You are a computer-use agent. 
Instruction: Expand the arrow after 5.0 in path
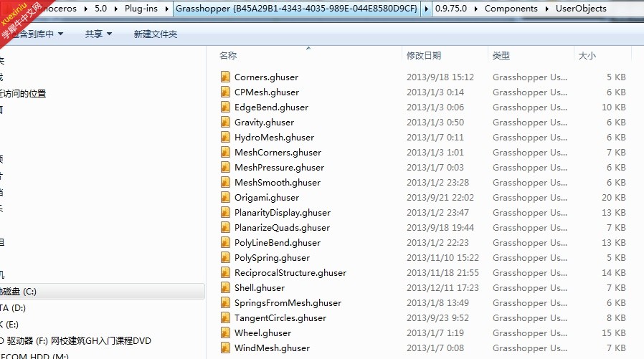point(116,9)
